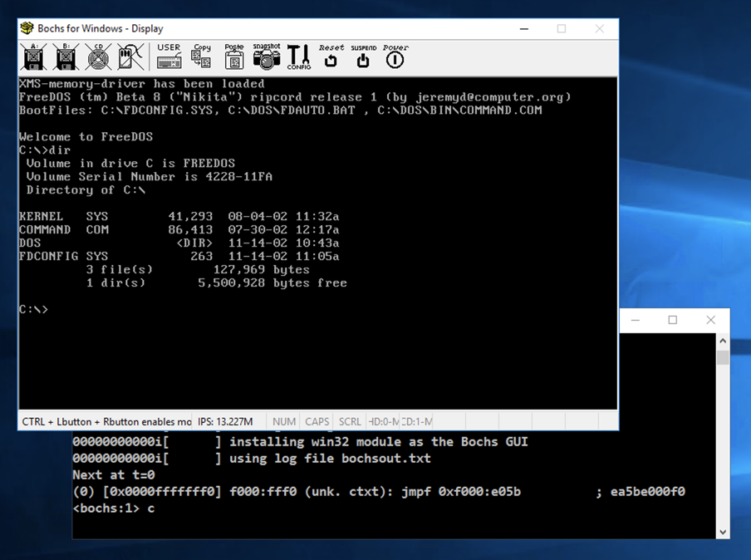This screenshot has width=751, height=560.
Task: Click the HD:0-M status indicator
Action: [x=383, y=421]
